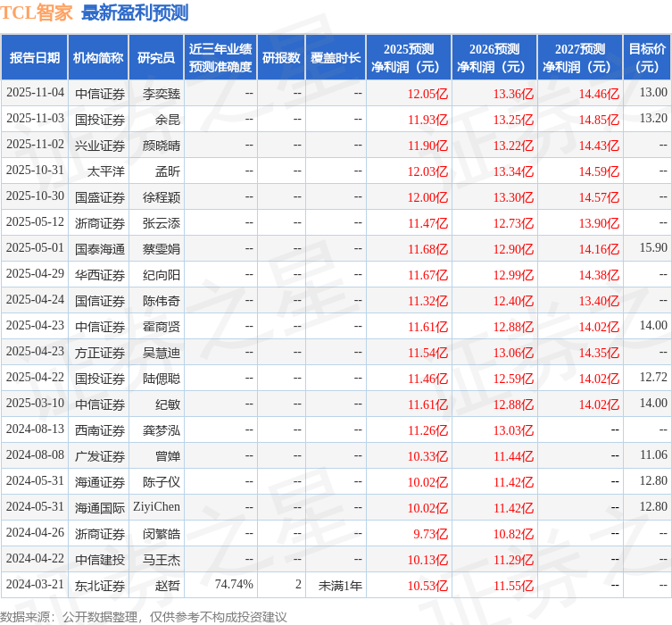The width and height of the screenshot is (672, 625).
Task: Click the 2025预测净利润 column header
Action: (409, 58)
